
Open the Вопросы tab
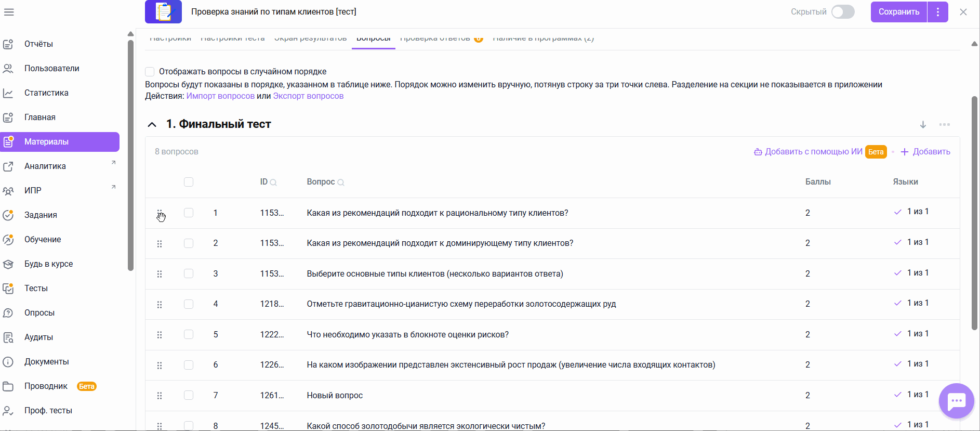pyautogui.click(x=374, y=40)
